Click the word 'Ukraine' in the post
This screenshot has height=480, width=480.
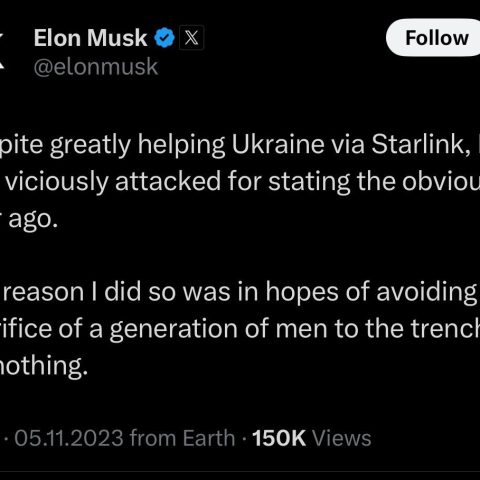[x=278, y=144]
